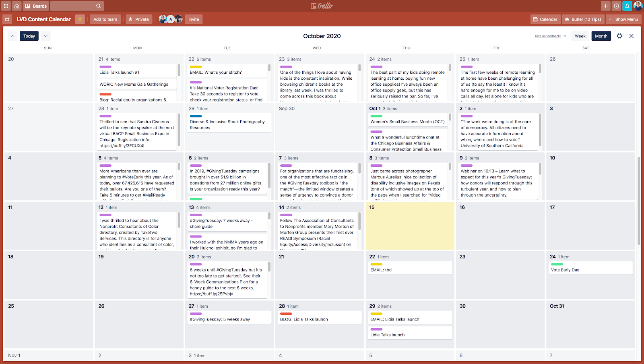644x364 pixels.
Task: Open Butler (12 Tips)
Action: click(x=583, y=19)
